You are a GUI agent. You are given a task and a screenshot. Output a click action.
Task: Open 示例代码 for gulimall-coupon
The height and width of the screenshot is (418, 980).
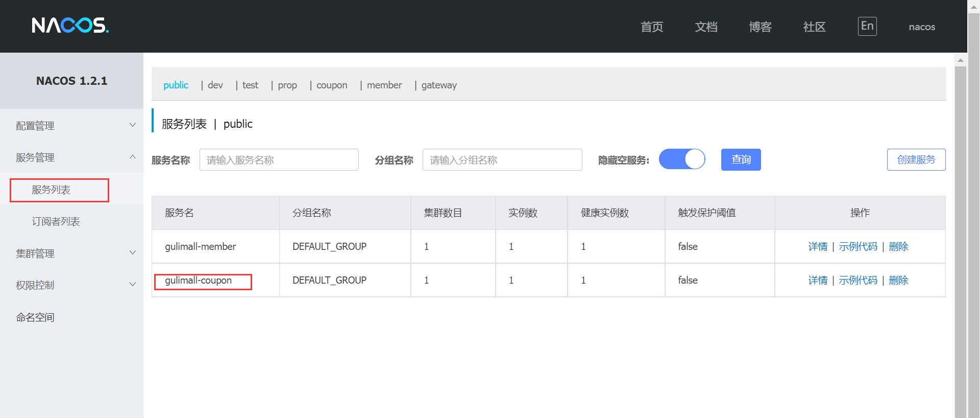(x=858, y=280)
